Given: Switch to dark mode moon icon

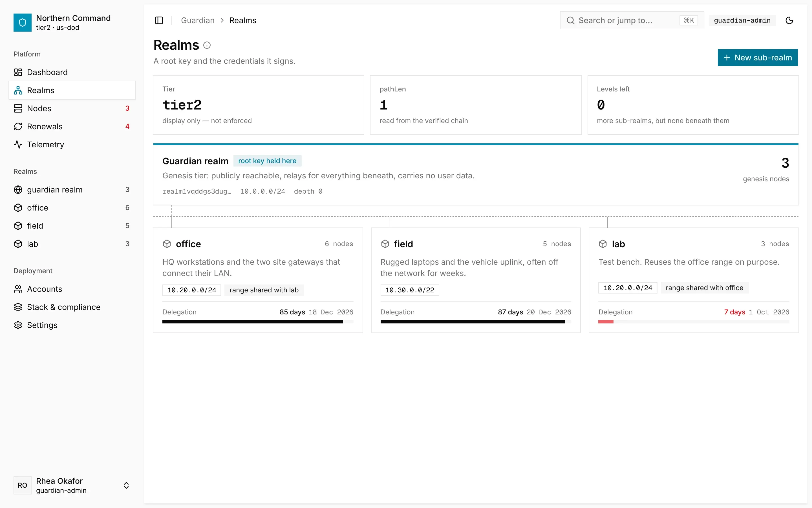Looking at the screenshot, I should (789, 21).
